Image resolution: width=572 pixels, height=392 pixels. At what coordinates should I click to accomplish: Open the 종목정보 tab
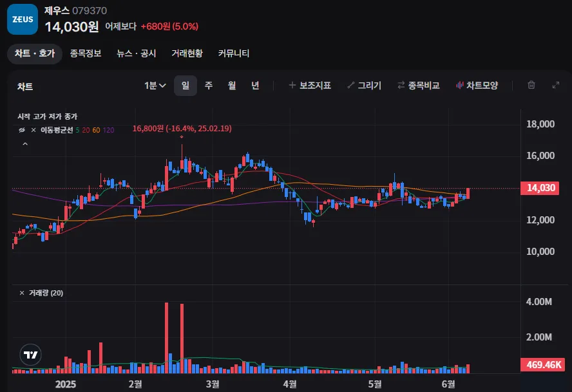[x=86, y=53]
